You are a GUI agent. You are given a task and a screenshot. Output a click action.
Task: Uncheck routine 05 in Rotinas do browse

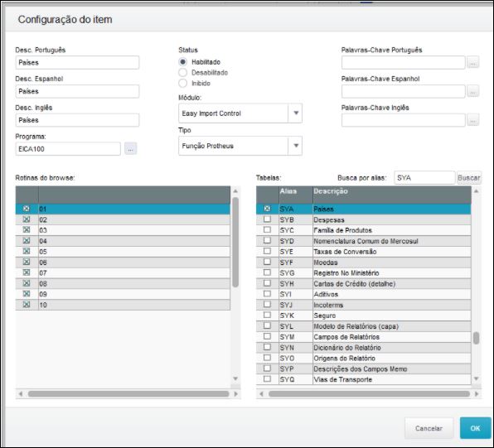(x=27, y=251)
